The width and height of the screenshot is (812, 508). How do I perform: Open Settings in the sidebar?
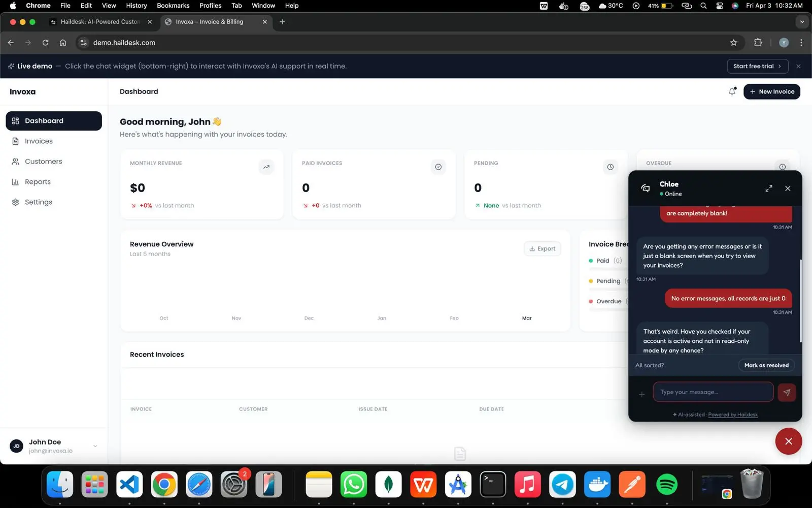tap(54, 202)
